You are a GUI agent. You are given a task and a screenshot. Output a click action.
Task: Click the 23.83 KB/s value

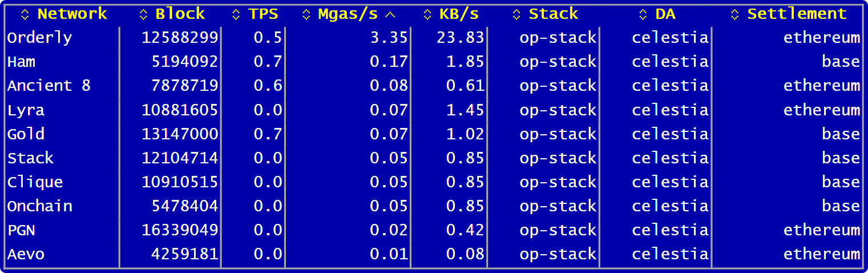[461, 38]
